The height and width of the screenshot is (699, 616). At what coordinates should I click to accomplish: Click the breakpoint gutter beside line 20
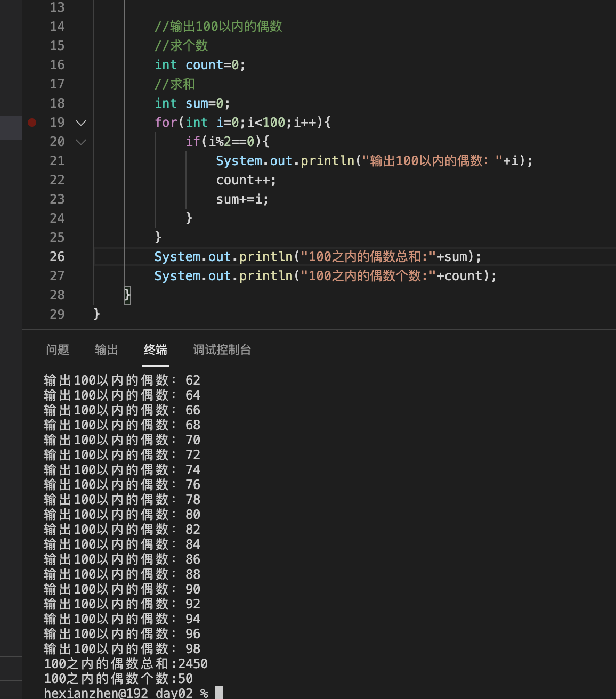click(x=32, y=142)
